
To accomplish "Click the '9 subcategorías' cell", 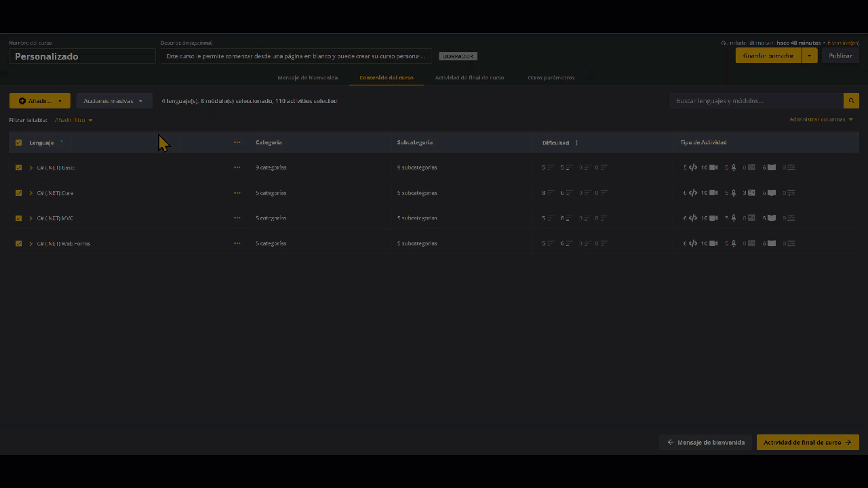I will pos(417,167).
